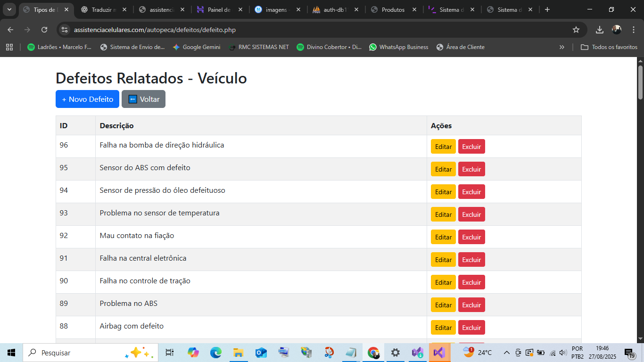Open the browser downloads icon
This screenshot has width=644, height=362.
coord(599,30)
